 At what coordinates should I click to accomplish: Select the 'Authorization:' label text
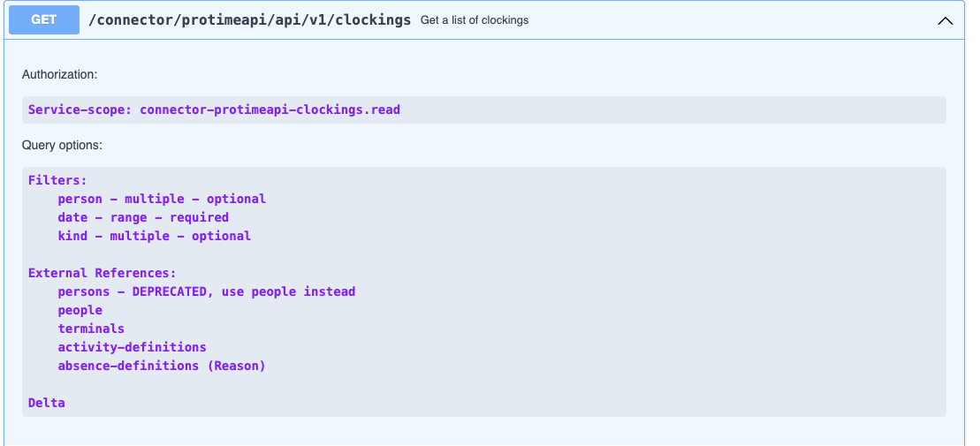coord(60,74)
